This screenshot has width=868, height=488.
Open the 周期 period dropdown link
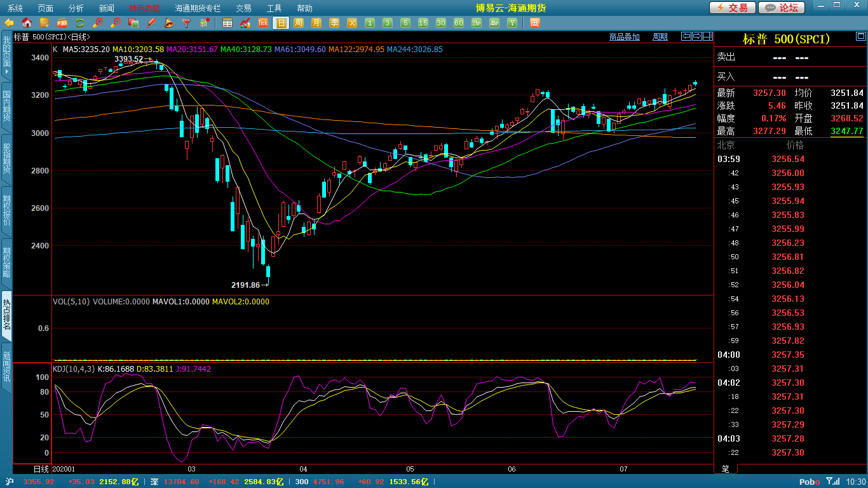tap(660, 37)
